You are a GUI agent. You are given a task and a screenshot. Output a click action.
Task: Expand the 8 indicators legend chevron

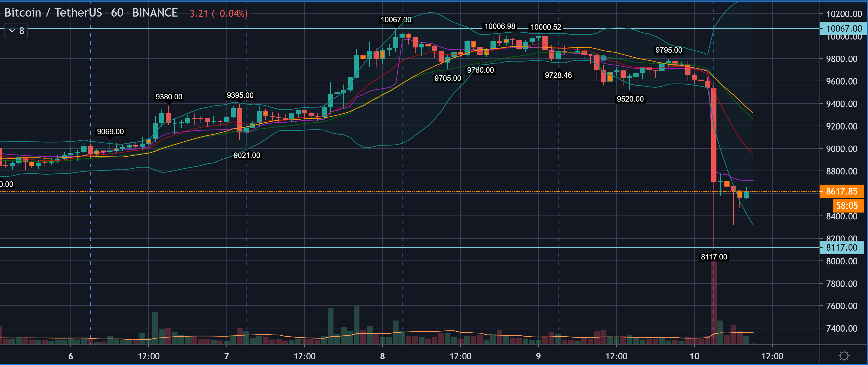coord(12,31)
